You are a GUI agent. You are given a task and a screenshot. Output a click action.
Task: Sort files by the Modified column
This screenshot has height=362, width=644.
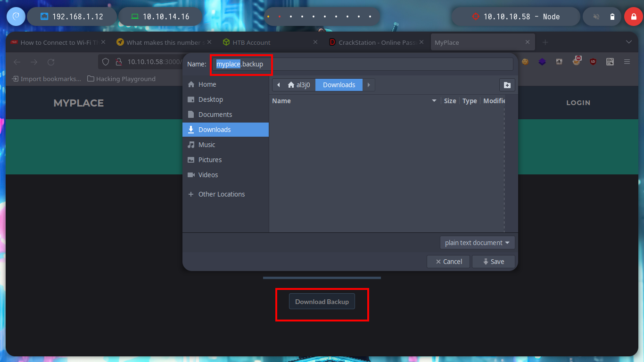494,101
